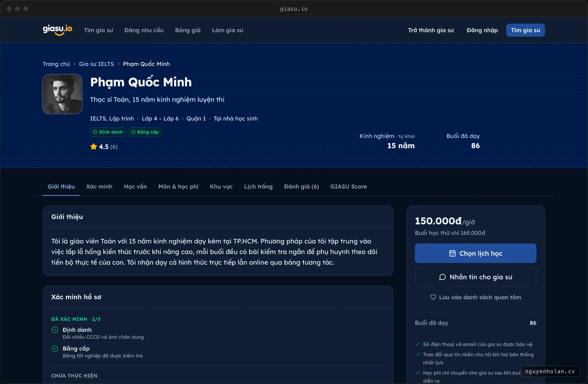Click the text Buổi học thử chỉ 165.000đ
The height and width of the screenshot is (384, 588).
tap(450, 233)
